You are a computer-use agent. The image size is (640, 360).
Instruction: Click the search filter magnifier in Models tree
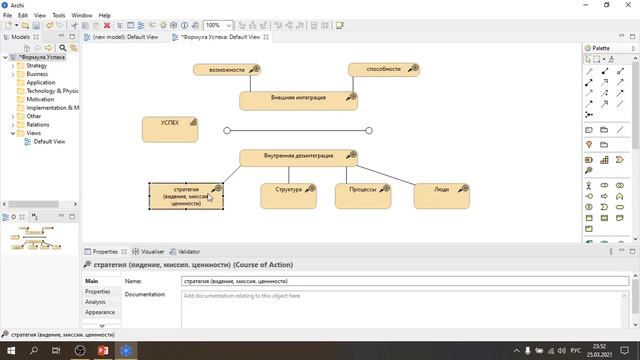(x=62, y=48)
